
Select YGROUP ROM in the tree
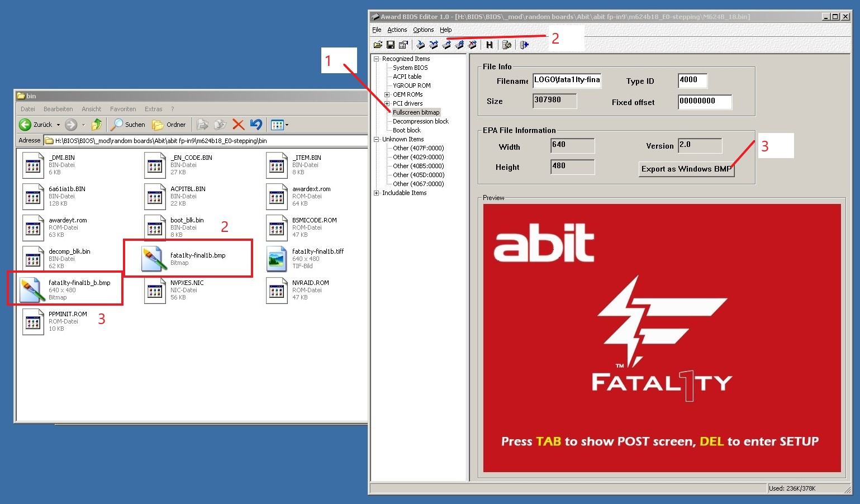[x=411, y=85]
